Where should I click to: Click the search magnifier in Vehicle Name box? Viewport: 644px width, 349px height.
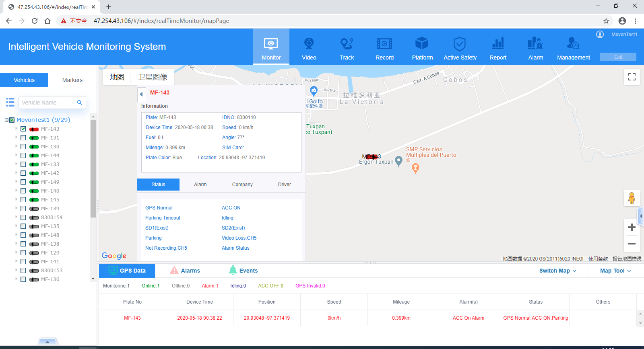click(80, 103)
